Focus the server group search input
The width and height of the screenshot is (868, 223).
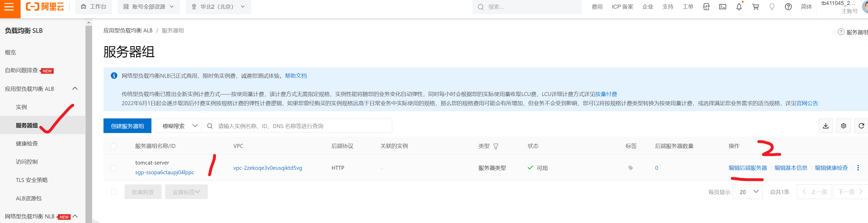tap(303, 126)
